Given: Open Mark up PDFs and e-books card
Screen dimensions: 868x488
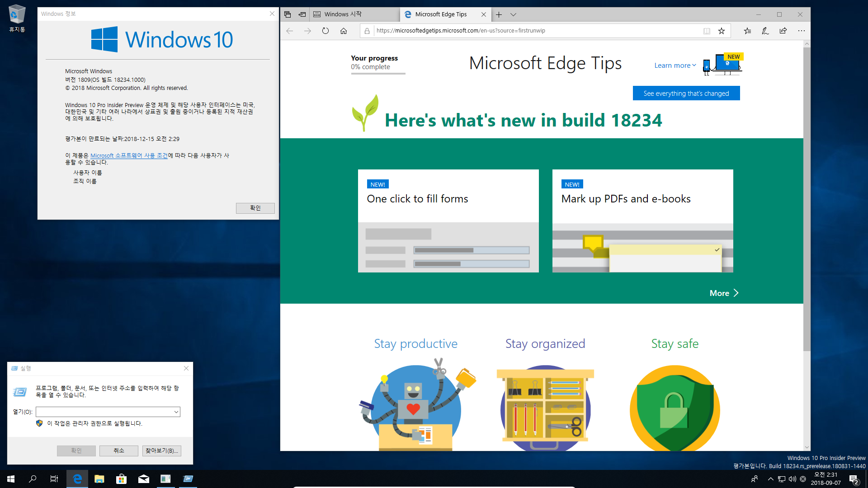Looking at the screenshot, I should 642,221.
